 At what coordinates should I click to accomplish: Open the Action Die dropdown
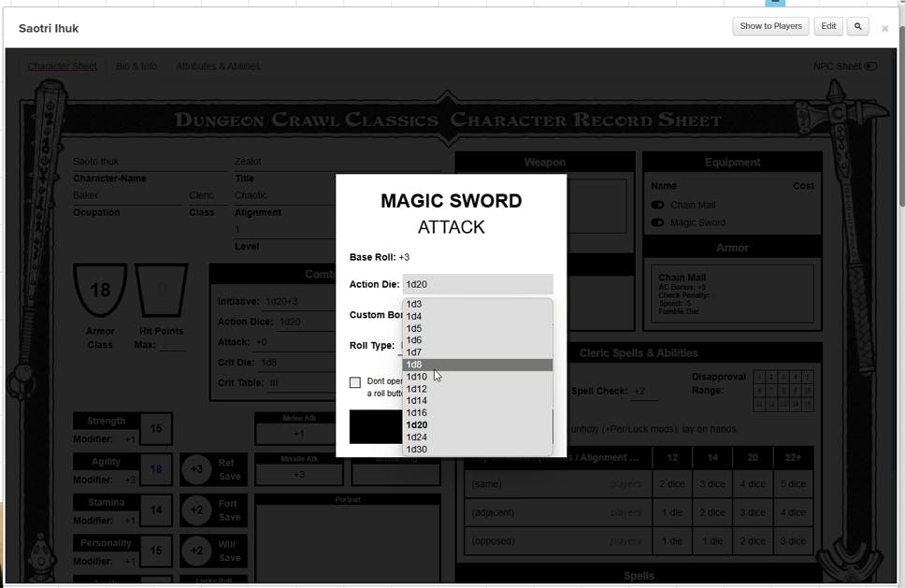point(478,284)
